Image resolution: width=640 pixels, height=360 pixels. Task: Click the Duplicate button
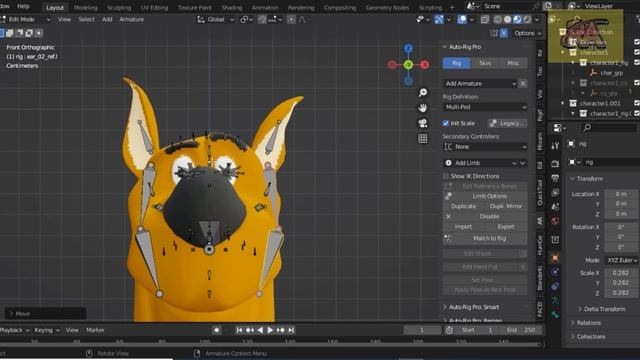[x=464, y=206]
